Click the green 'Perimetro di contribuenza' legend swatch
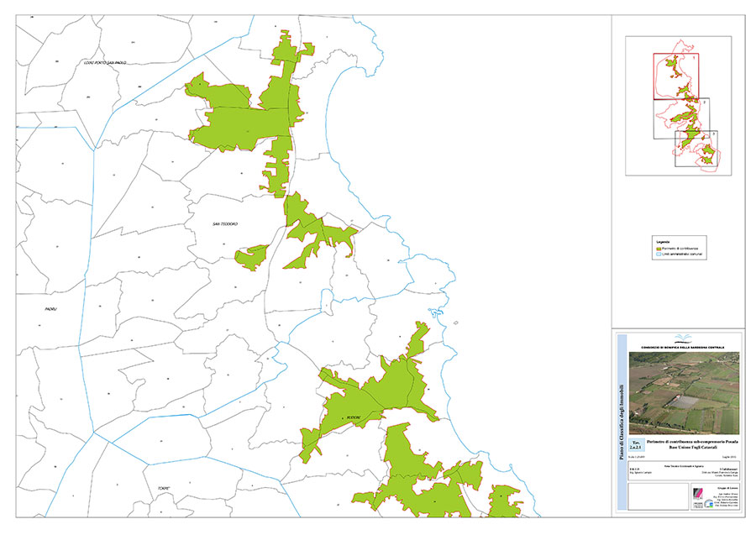 coord(657,248)
